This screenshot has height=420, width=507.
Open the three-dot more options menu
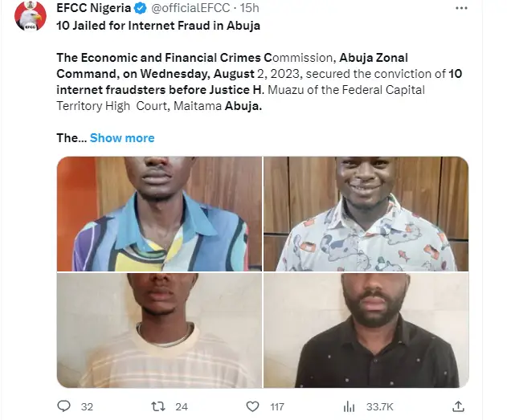[461, 9]
